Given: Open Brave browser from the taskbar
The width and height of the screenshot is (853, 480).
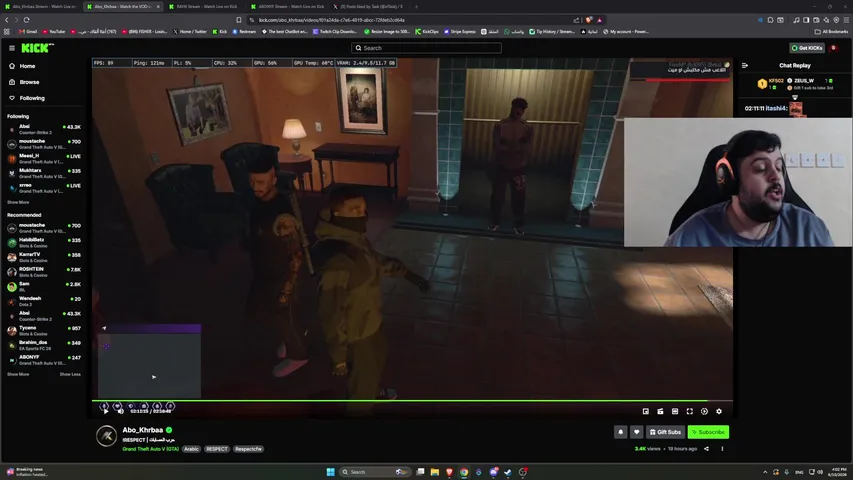Looking at the screenshot, I should point(449,472).
